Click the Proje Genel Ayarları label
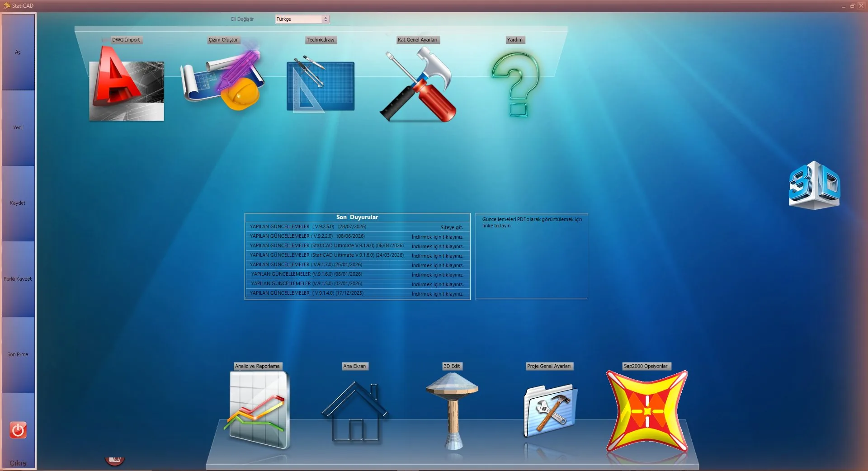Screen dimensions: 868x471 [x=549, y=366]
